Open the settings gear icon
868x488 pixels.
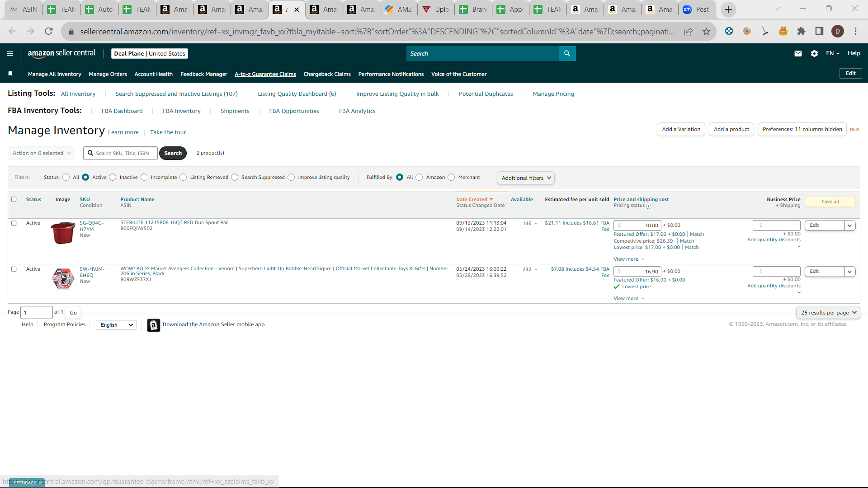814,53
